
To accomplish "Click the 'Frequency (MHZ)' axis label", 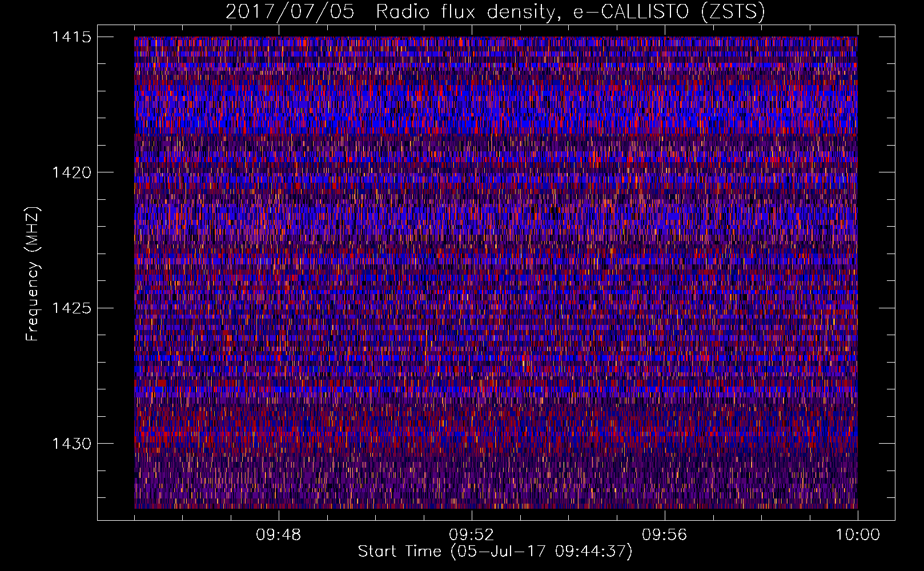I will point(33,274).
